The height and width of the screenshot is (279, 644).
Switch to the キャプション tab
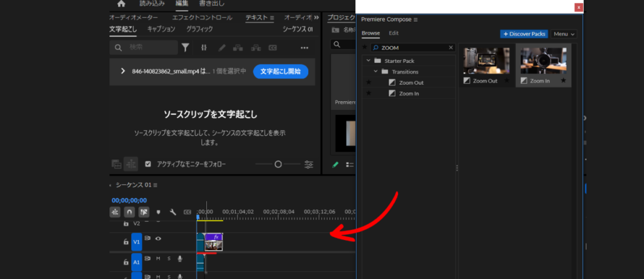coord(161,29)
